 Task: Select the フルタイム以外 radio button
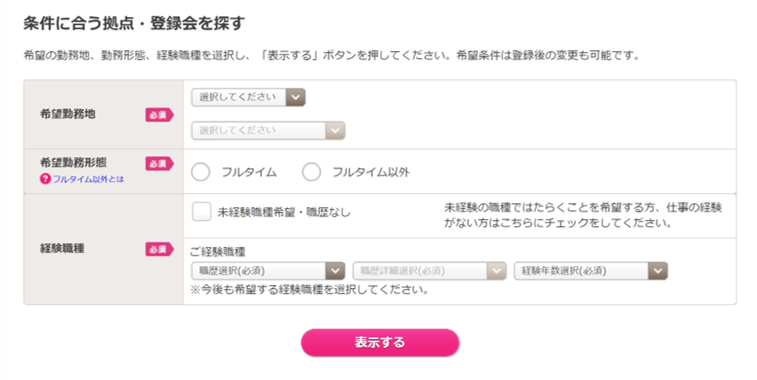coord(311,172)
